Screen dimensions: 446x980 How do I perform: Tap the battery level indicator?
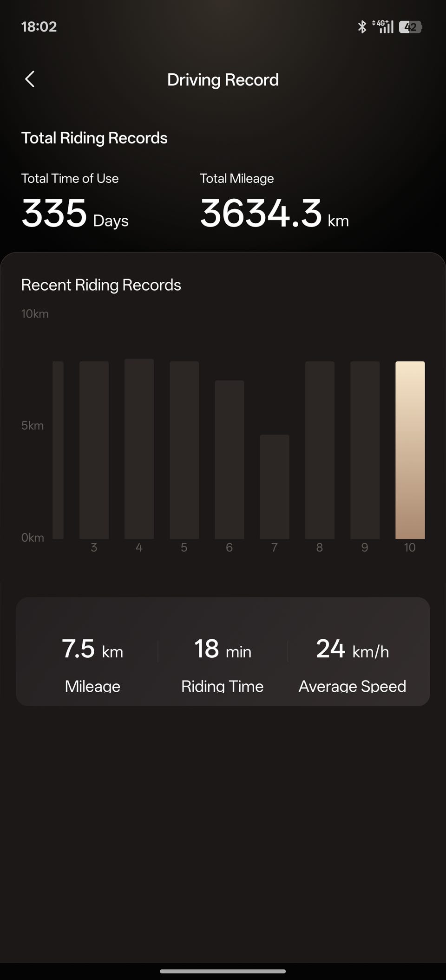click(410, 27)
